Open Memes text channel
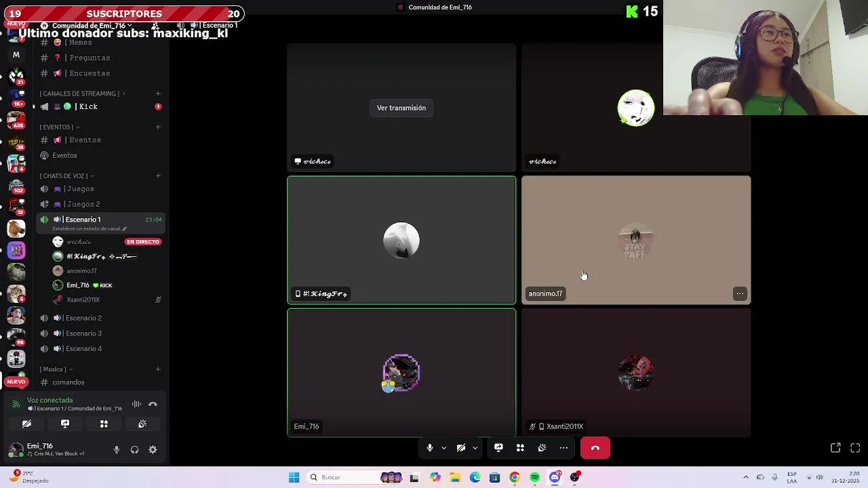 (x=100, y=43)
